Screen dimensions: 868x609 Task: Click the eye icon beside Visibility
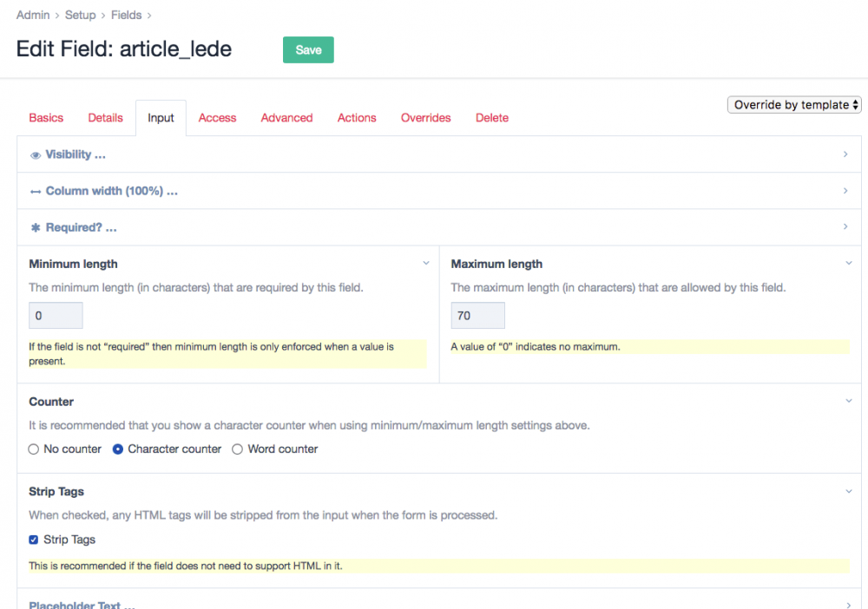click(36, 155)
